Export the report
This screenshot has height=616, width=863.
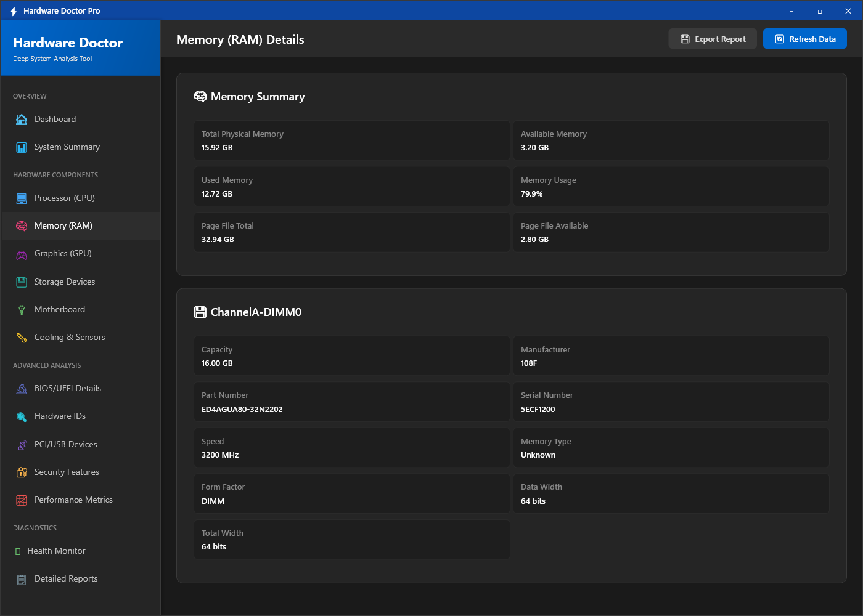tap(713, 39)
